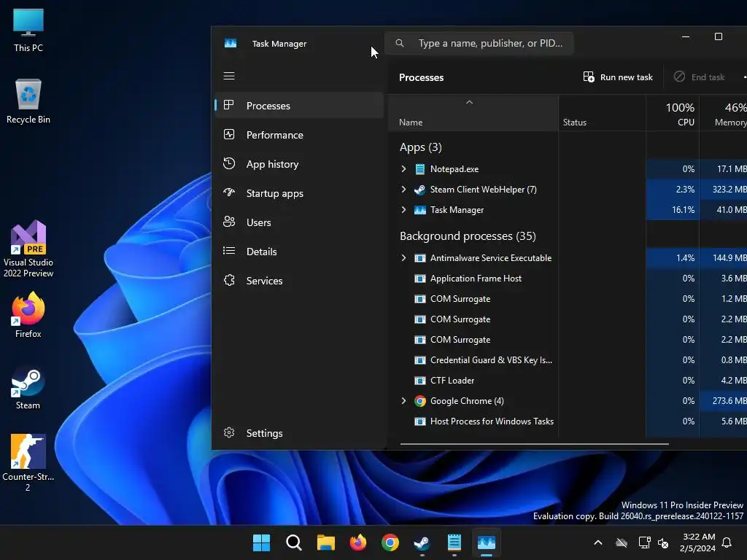Click the muted volume tray icon
The height and width of the screenshot is (560, 747).
(x=662, y=542)
